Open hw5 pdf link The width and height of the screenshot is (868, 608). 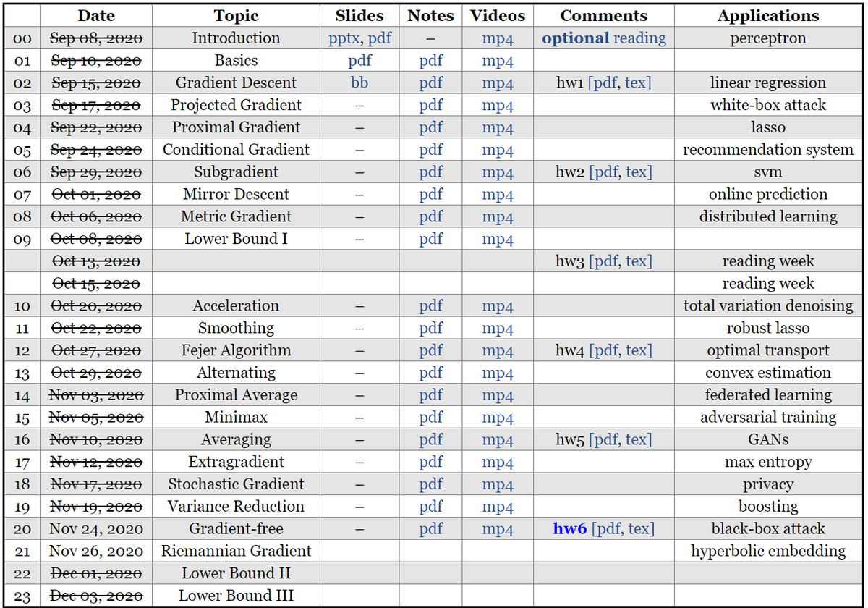(x=607, y=440)
